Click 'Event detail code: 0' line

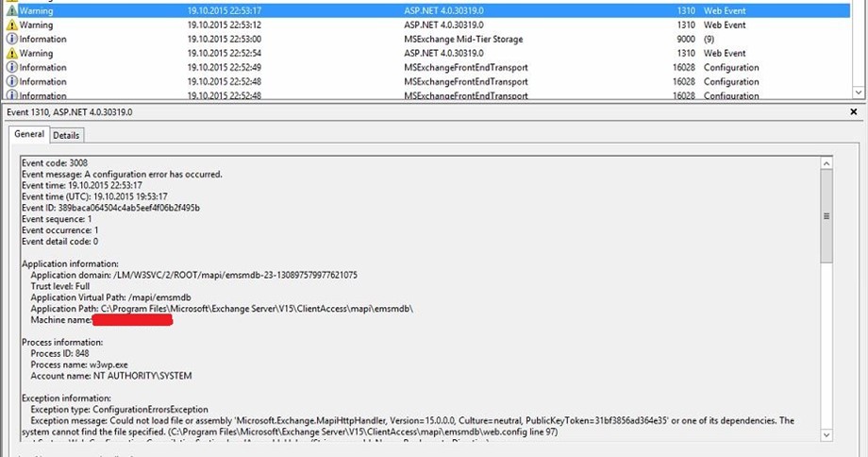tap(59, 242)
